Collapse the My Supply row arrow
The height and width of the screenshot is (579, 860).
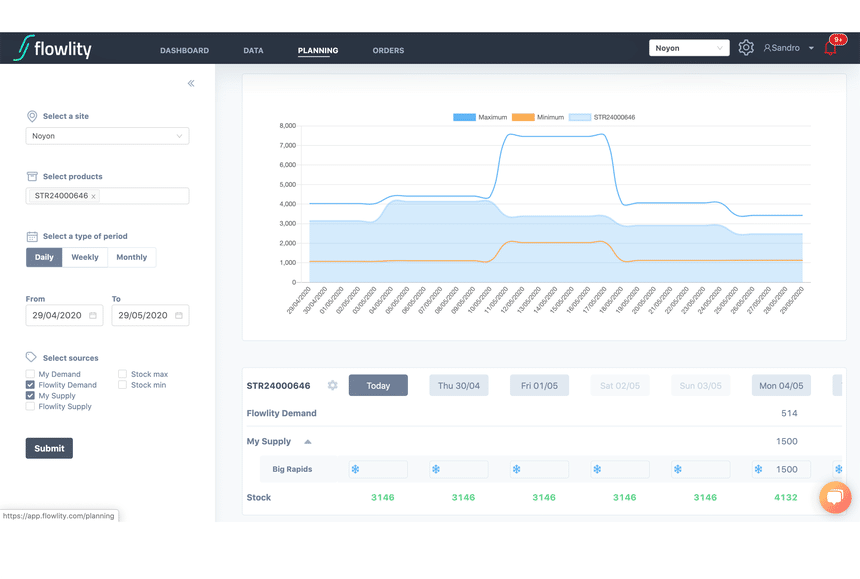[x=308, y=441]
